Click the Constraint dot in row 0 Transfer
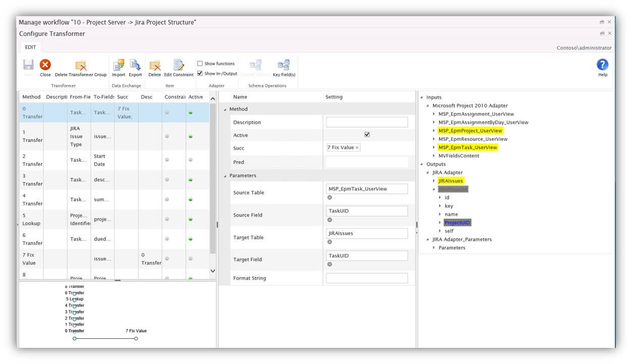The image size is (632, 364). click(167, 112)
